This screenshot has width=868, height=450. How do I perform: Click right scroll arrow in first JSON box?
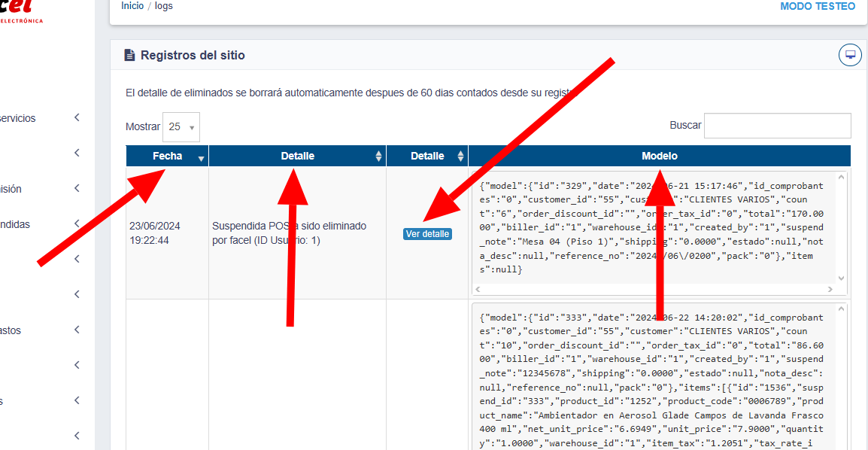click(830, 289)
